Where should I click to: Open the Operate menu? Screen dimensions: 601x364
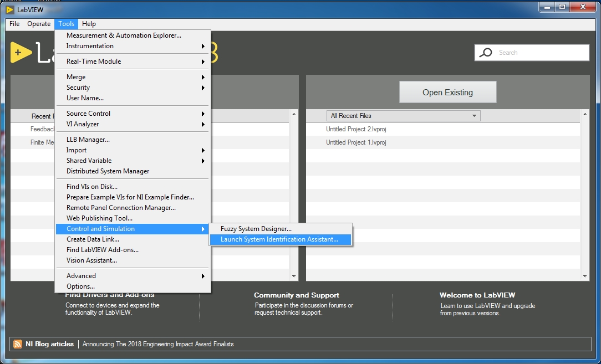tap(39, 24)
